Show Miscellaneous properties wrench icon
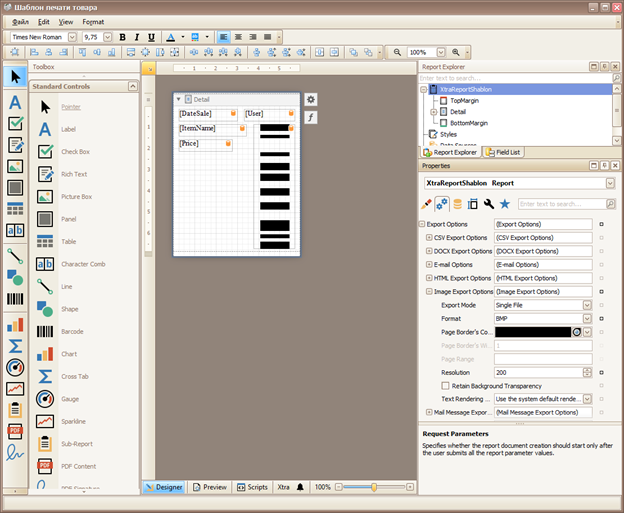The width and height of the screenshot is (624, 513). (489, 204)
